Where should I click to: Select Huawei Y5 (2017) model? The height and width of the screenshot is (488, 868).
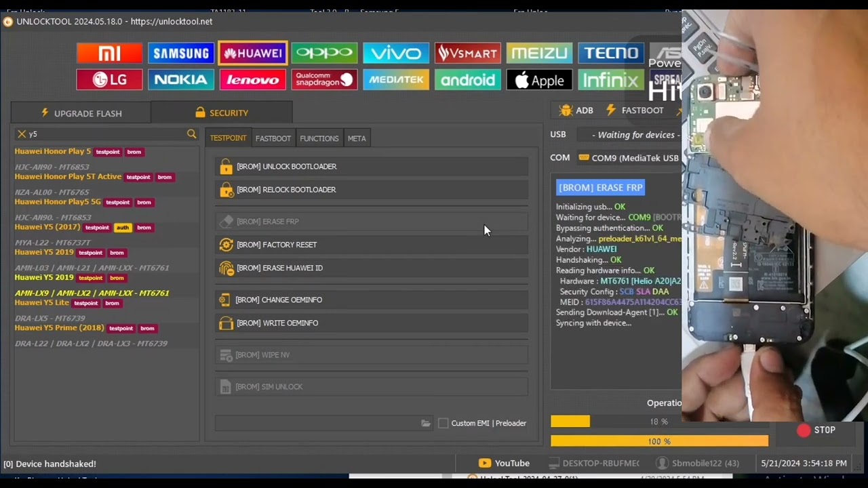pos(47,226)
